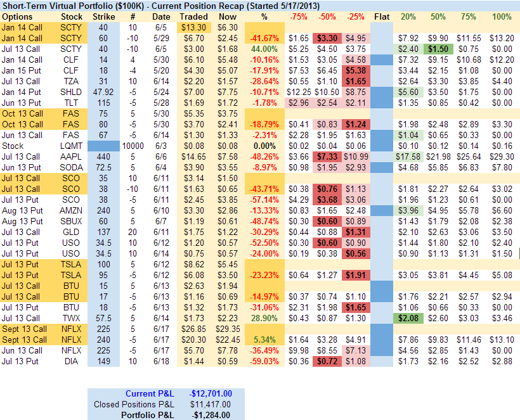Viewport: 520px width, 420px height.
Task: Click the 47.92 strike cell for SHLD
Action: [x=104, y=91]
